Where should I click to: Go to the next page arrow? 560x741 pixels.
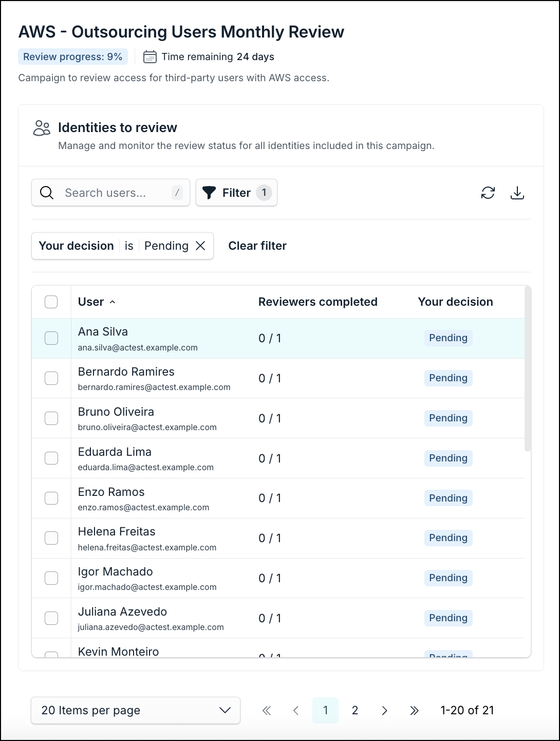384,710
